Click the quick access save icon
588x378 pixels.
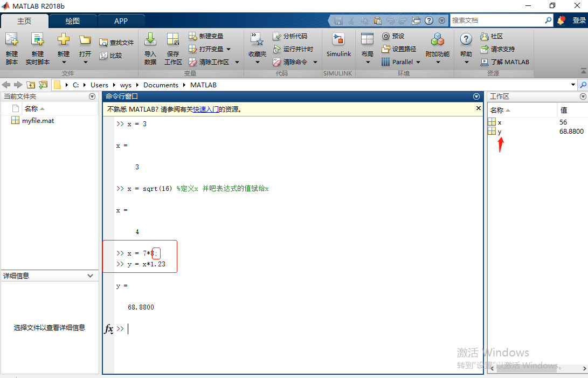[x=338, y=20]
